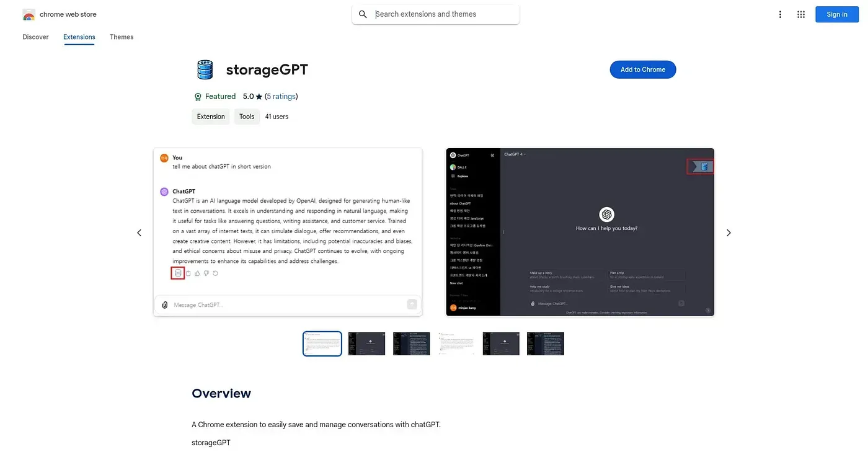Image resolution: width=868 pixels, height=452 pixels.
Task: Open the 5 ratings link
Action: coord(281,97)
